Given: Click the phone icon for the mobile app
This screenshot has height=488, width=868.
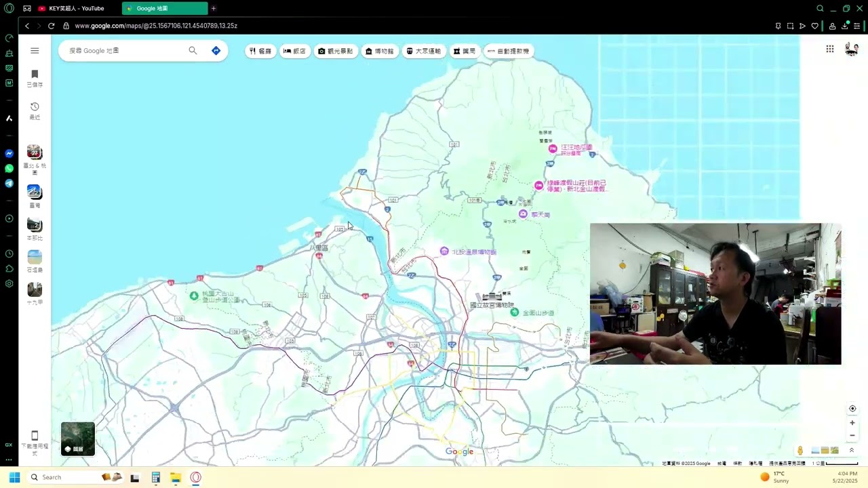Looking at the screenshot, I should coord(35,436).
